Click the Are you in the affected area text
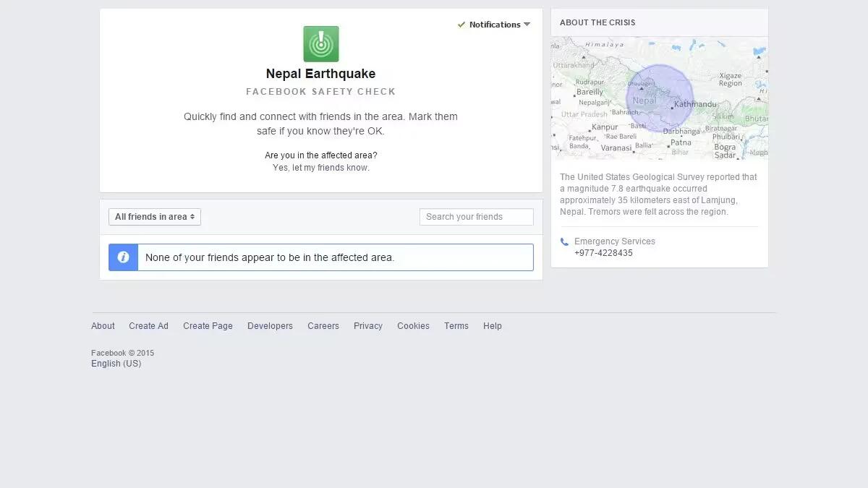The image size is (868, 488). (321, 155)
